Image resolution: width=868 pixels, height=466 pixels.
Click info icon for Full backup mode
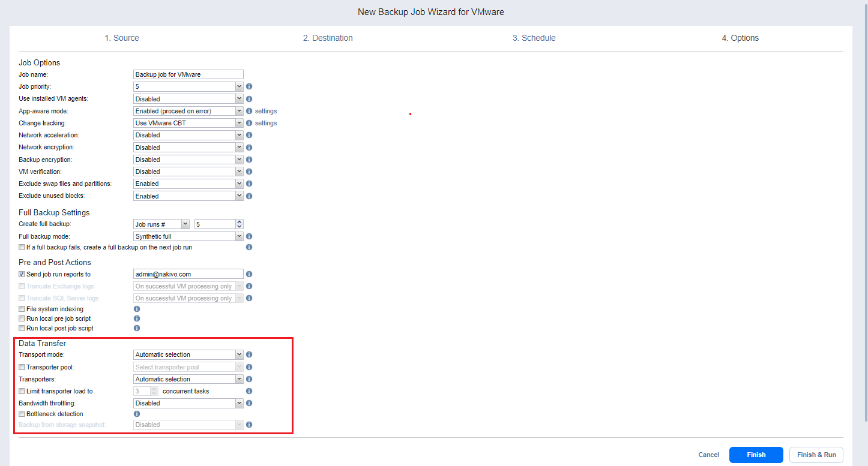tap(249, 236)
